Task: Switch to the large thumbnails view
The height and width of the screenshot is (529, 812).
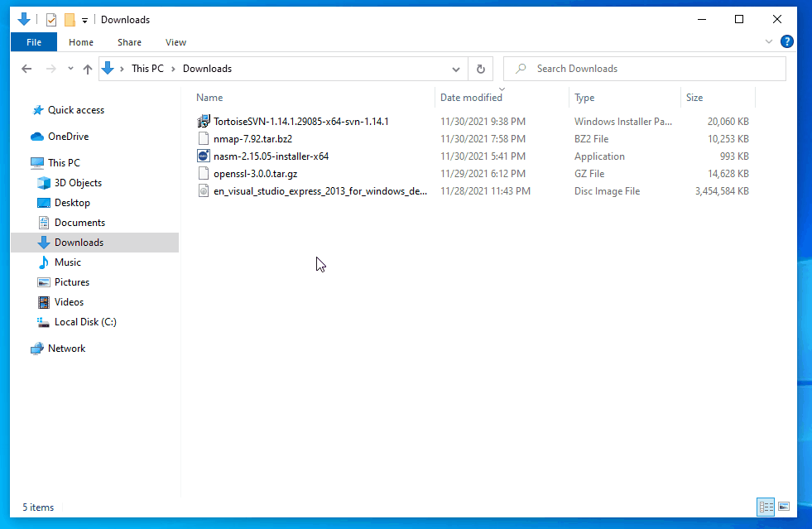Action: pos(783,506)
